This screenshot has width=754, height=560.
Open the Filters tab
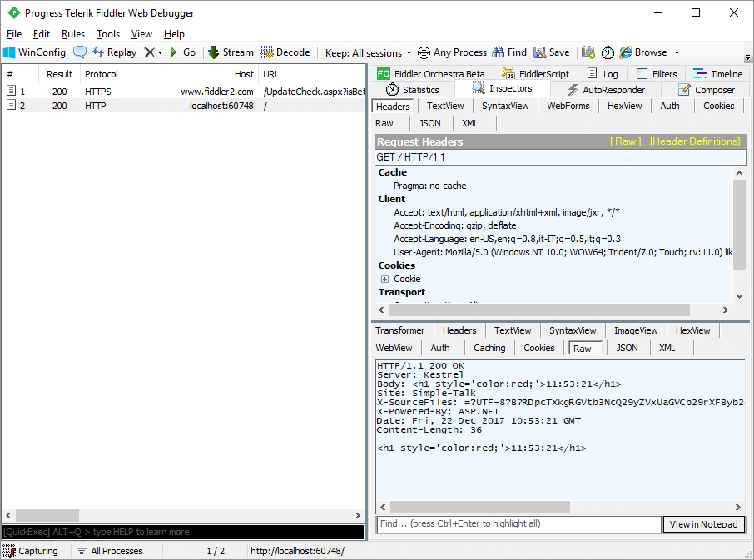657,73
